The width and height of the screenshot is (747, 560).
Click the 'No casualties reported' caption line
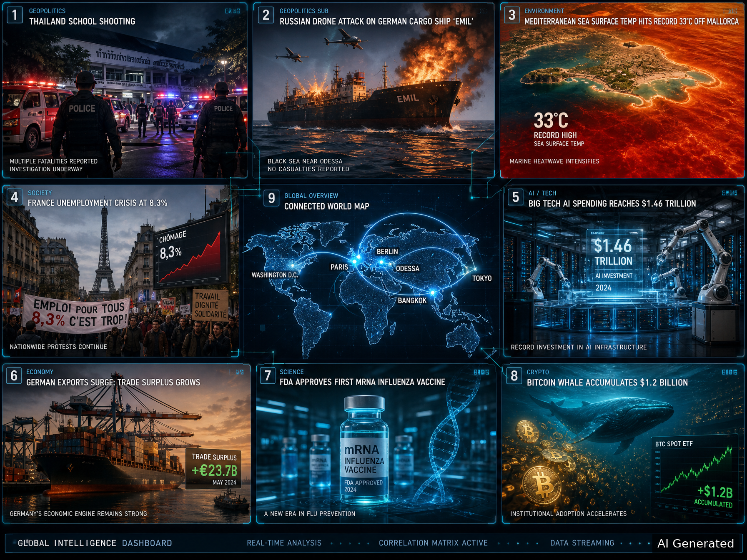308,169
